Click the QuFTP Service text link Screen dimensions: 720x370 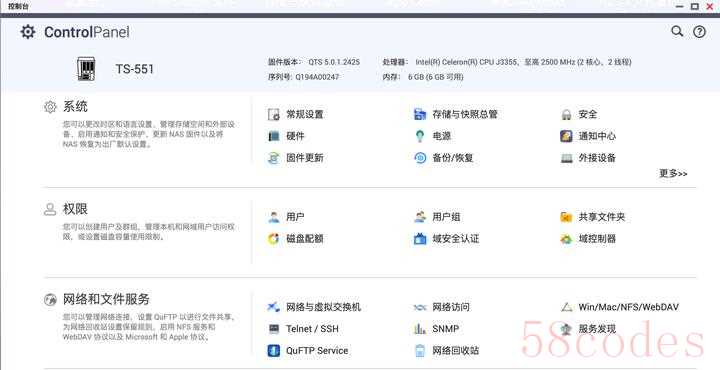click(317, 351)
